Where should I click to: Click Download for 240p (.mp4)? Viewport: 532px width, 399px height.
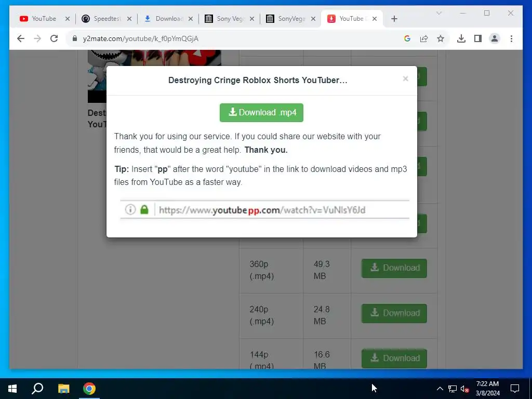(394, 313)
